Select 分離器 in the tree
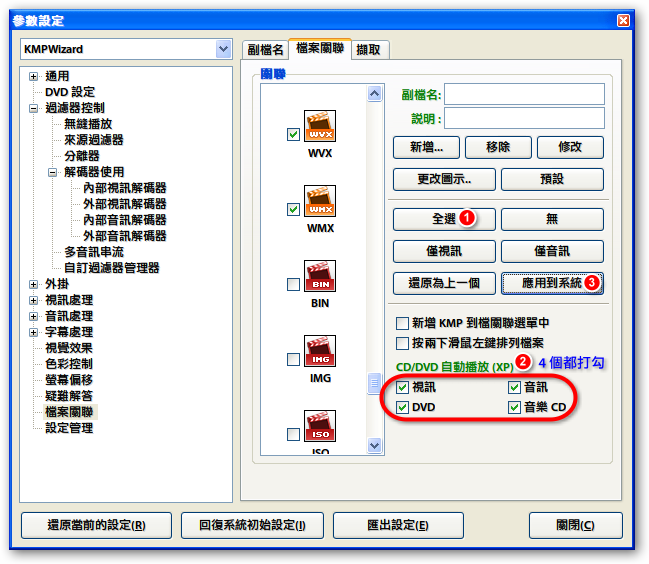The image size is (649, 564). tap(82, 156)
